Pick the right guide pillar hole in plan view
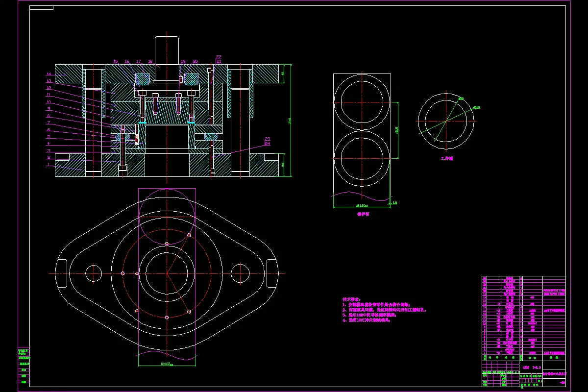 coord(240,273)
